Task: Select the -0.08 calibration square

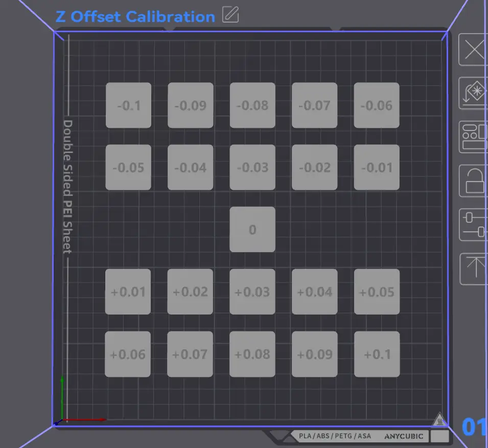Action: coord(252,105)
